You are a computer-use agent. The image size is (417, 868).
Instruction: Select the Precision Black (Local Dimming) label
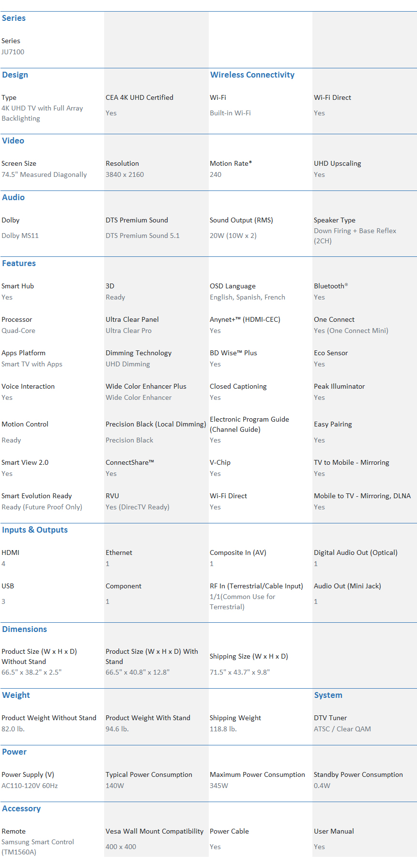[x=155, y=424]
